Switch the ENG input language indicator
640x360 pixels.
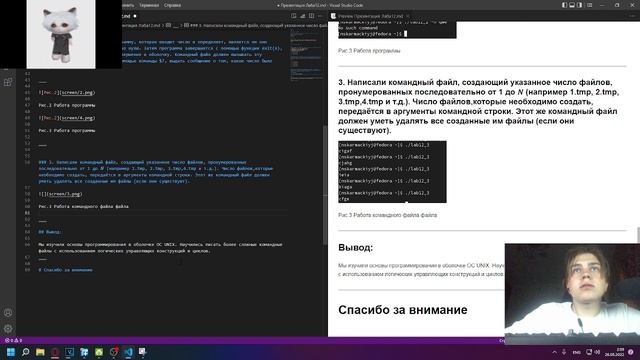576,352
